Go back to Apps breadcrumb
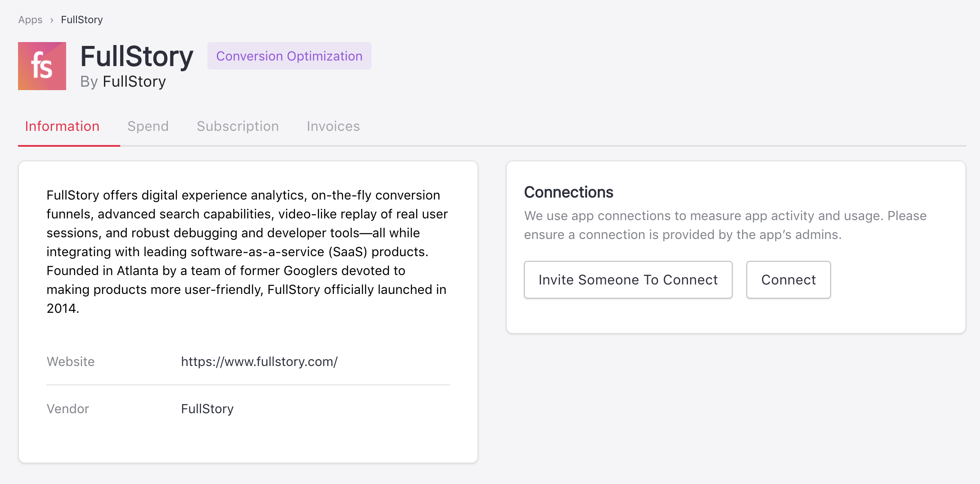980x484 pixels. [x=30, y=20]
